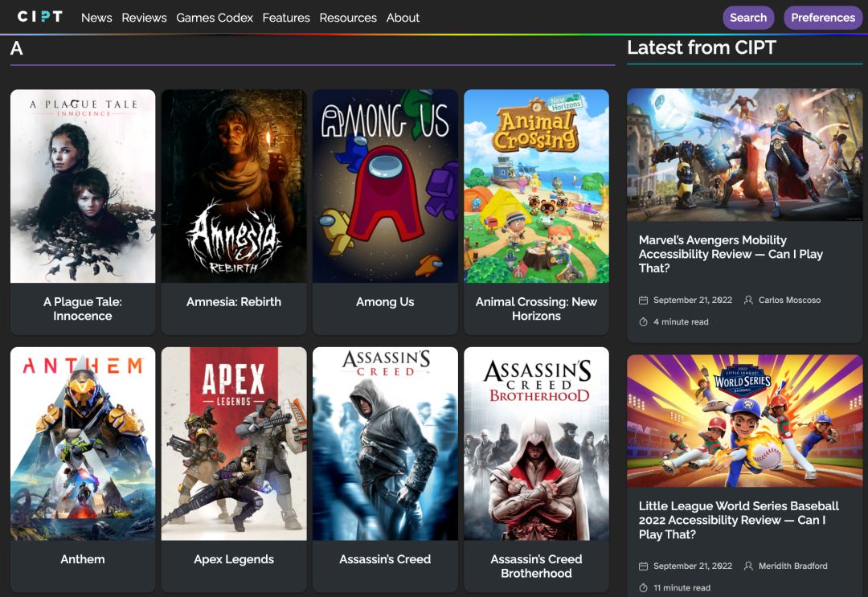
Task: Read Little League World Series Baseball review headline
Action: (x=739, y=520)
